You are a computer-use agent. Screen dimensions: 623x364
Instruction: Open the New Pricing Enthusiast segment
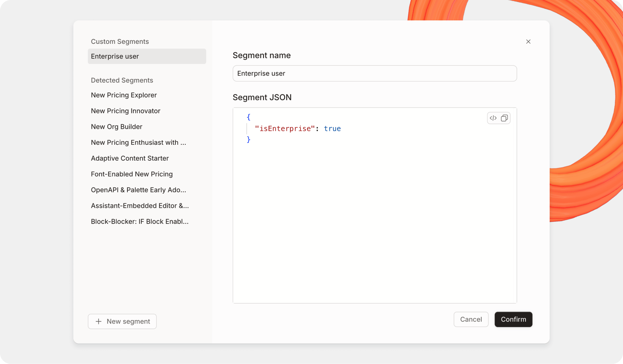tap(138, 143)
